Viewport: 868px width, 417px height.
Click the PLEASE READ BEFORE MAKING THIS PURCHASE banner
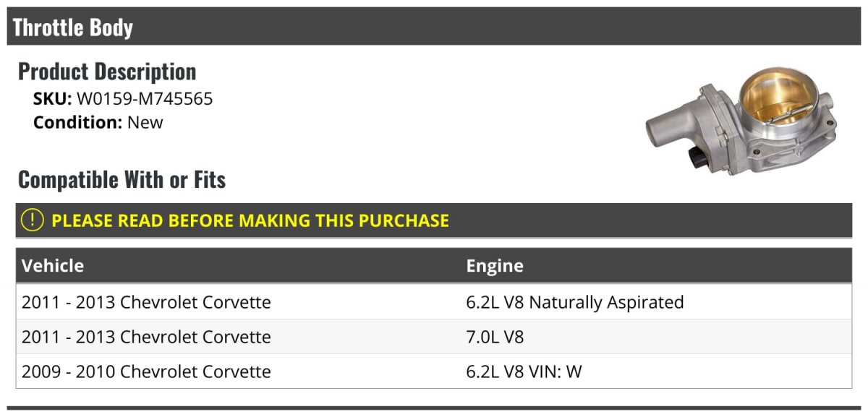click(x=434, y=220)
